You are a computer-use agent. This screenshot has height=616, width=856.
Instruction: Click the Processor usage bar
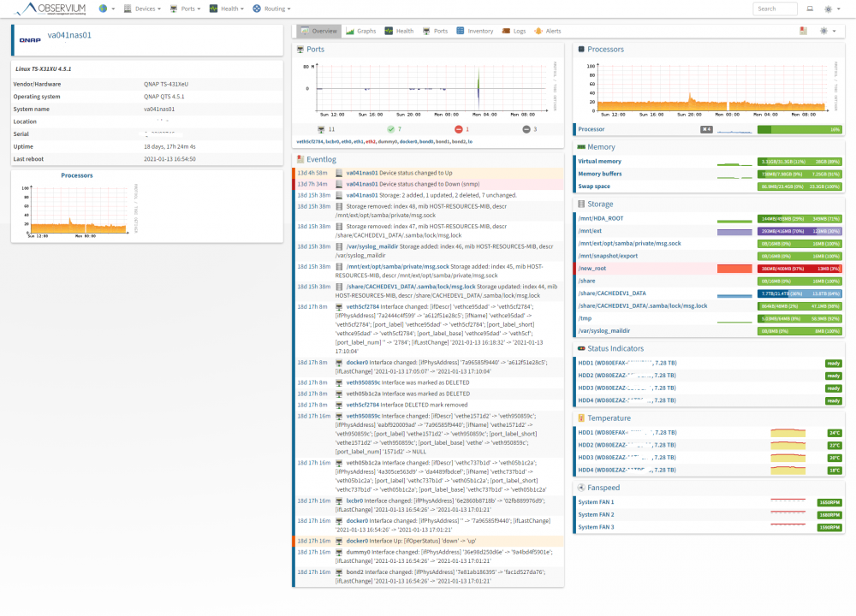800,129
